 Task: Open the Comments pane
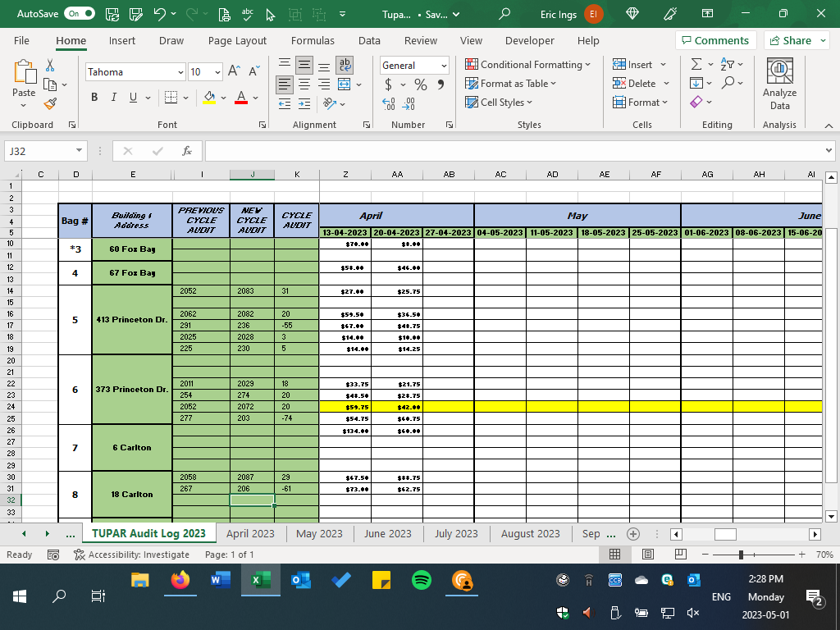pyautogui.click(x=715, y=40)
